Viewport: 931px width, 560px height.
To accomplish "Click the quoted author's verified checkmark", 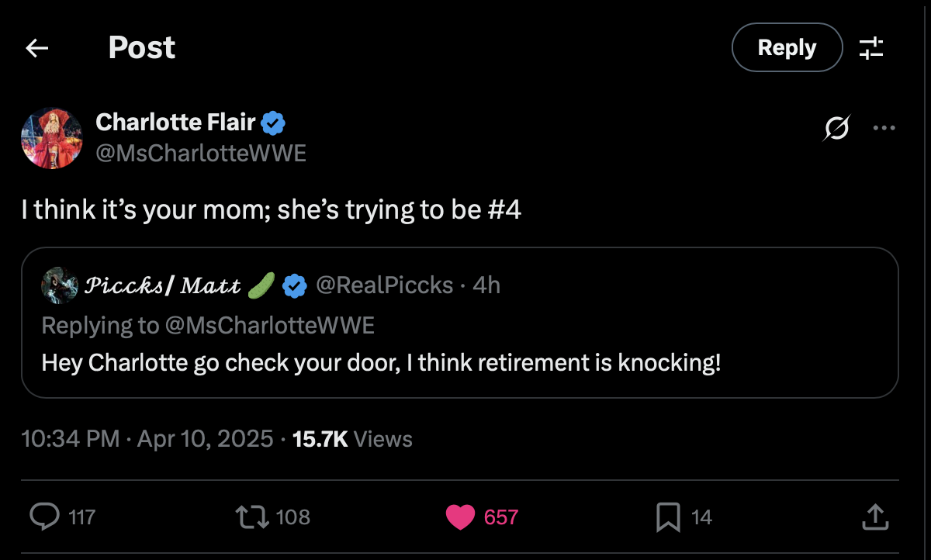I will coord(293,286).
